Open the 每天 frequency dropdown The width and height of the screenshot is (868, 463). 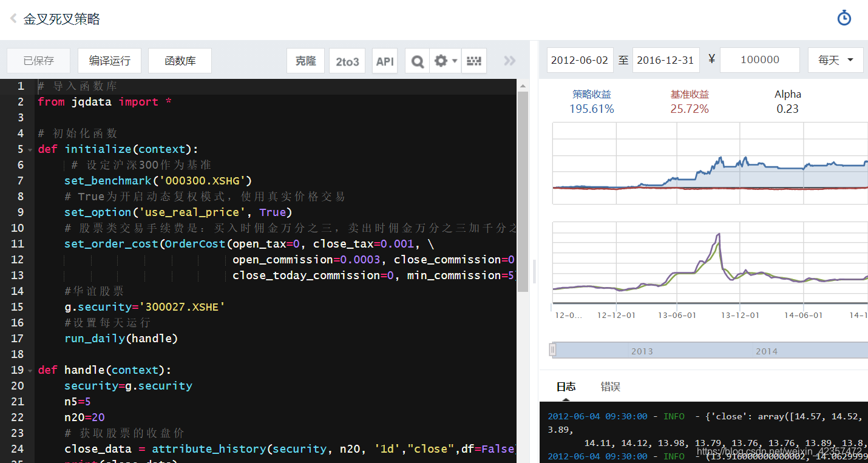click(x=836, y=60)
